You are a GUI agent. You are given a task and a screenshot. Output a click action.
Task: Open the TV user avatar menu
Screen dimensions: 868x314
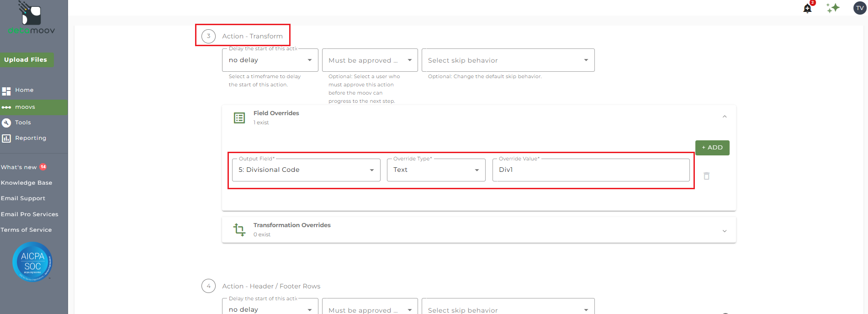860,8
